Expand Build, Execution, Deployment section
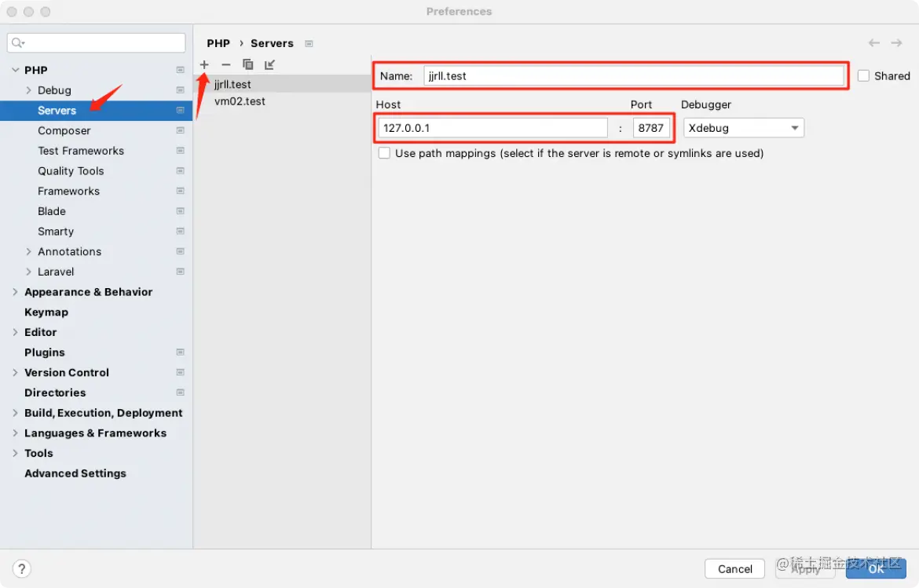The height and width of the screenshot is (588, 919). point(15,413)
